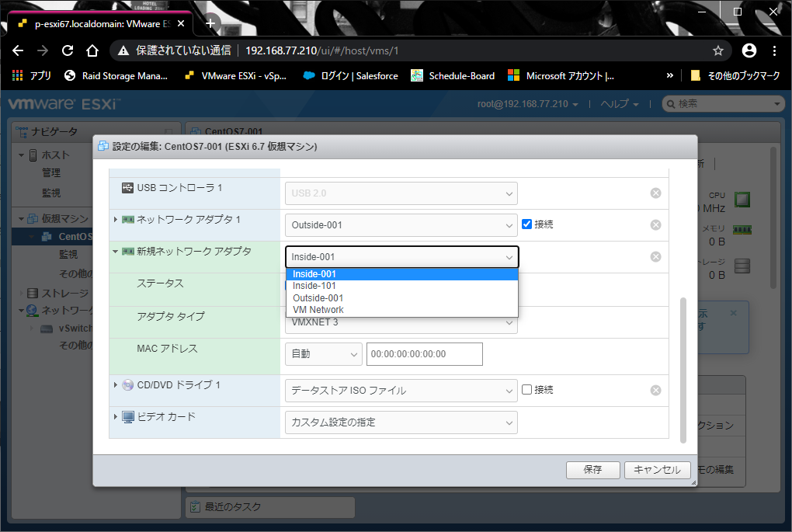Click the recent tasks icon

click(x=194, y=506)
